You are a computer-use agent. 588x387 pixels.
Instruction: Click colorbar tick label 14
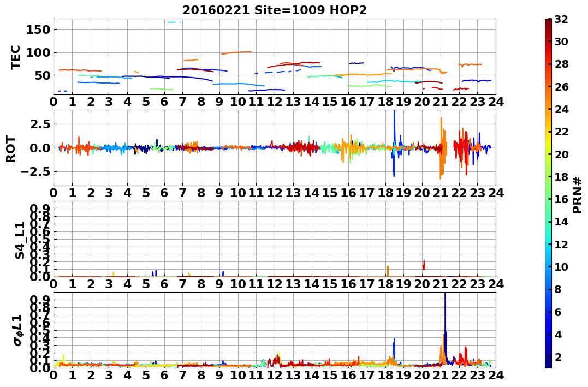[561, 222]
